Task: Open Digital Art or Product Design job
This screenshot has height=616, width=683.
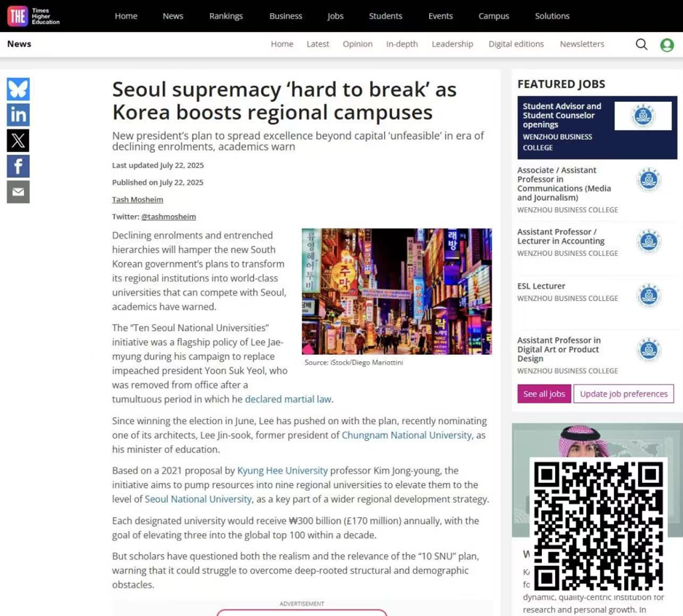Action: [559, 349]
